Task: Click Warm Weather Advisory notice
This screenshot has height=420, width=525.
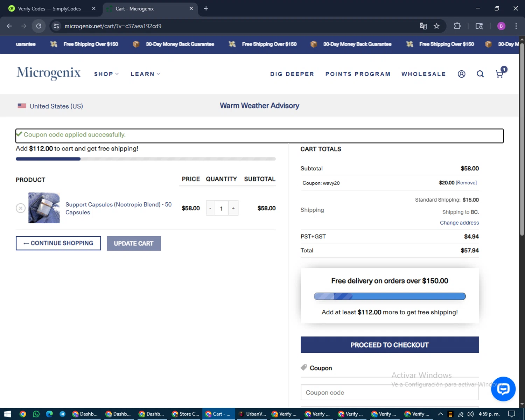Action: [259, 105]
